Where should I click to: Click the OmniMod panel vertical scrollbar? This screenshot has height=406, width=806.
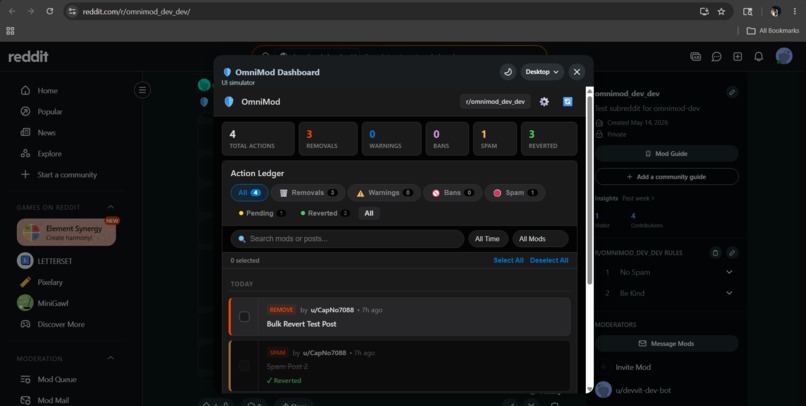tap(590, 190)
